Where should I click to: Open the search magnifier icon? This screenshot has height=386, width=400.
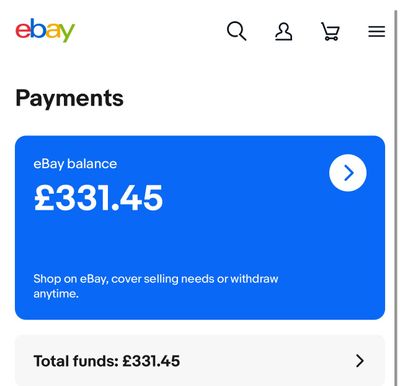[237, 31]
